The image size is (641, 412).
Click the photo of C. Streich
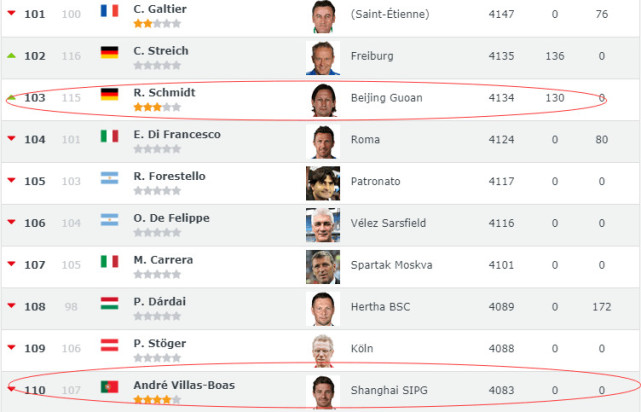pyautogui.click(x=323, y=58)
